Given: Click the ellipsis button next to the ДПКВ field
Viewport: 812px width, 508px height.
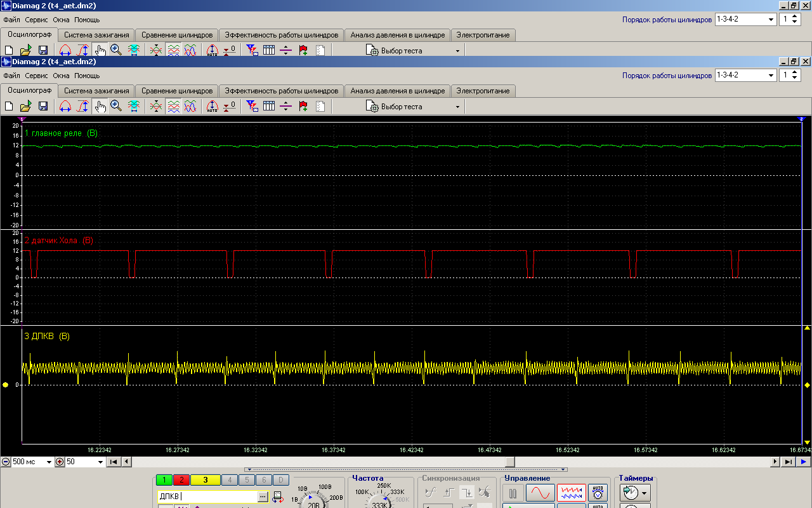Looking at the screenshot, I should click(x=263, y=497).
